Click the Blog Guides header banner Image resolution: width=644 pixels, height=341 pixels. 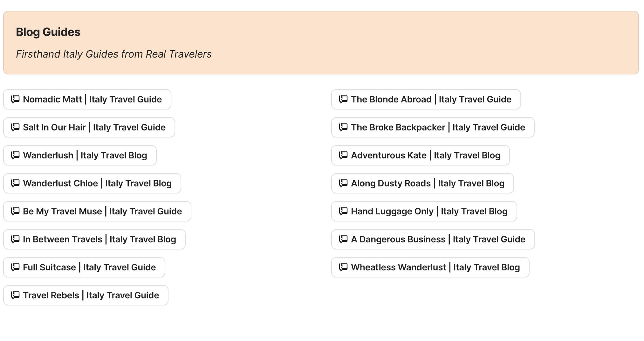click(x=322, y=42)
